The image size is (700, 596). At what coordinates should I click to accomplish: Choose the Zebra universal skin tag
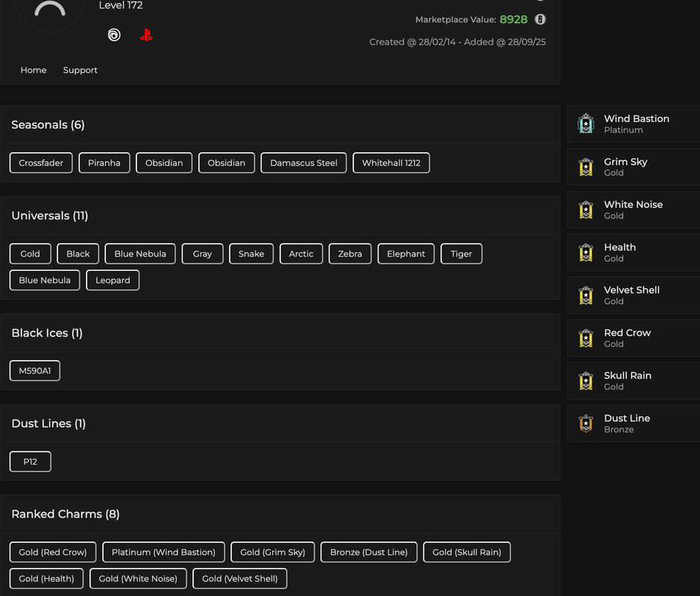point(350,254)
